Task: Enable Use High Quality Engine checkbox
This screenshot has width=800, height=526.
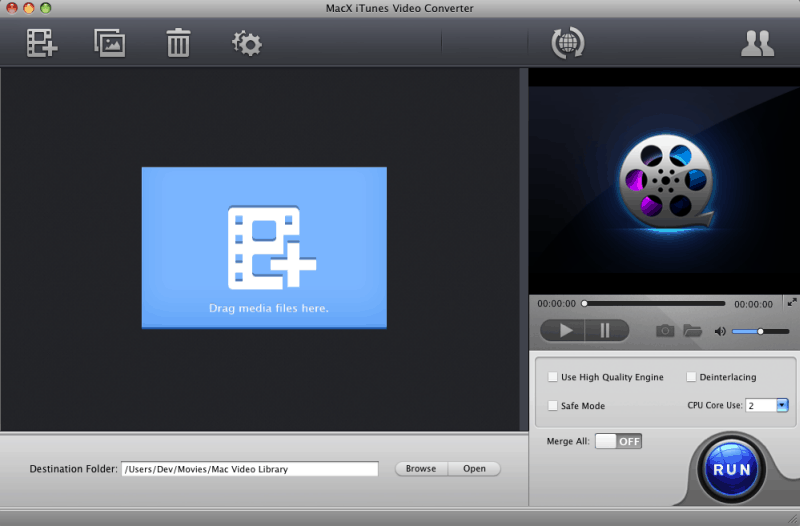Action: tap(553, 377)
